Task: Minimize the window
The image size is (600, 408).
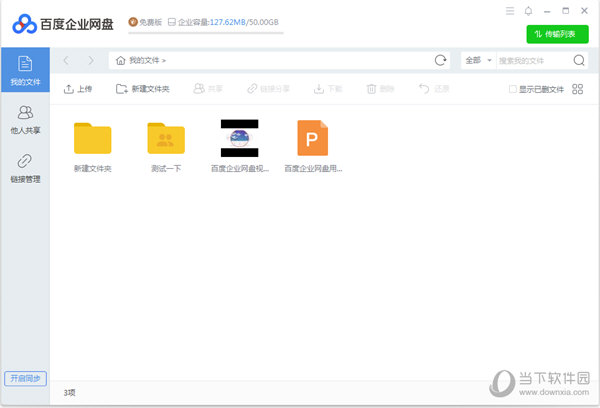Action: click(547, 11)
